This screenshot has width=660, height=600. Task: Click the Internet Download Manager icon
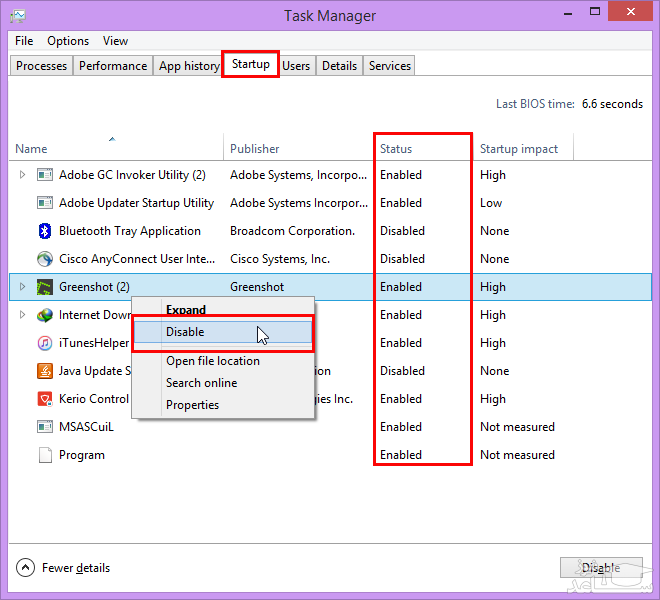point(44,315)
